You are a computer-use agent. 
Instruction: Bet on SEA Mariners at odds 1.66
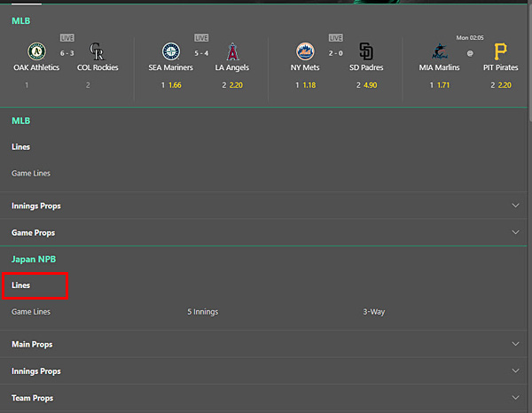tap(171, 85)
